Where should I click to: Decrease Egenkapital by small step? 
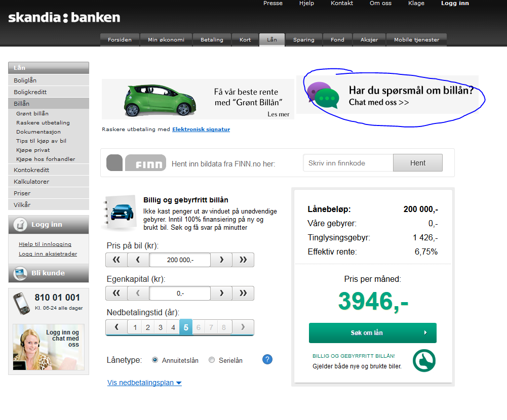138,293
